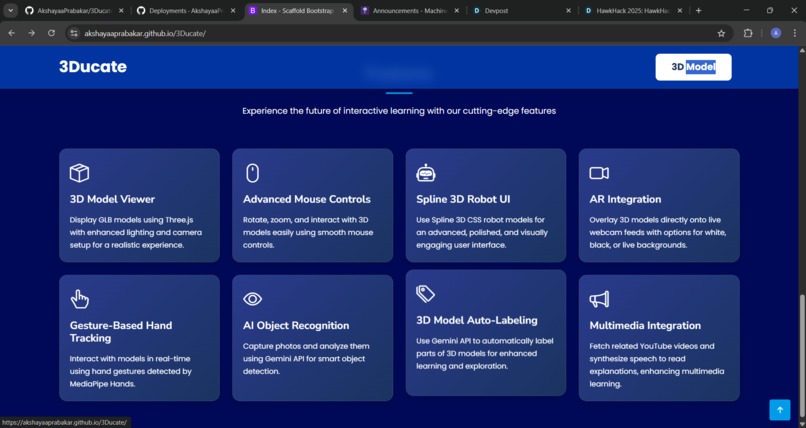
Task: Click the Spline 3D Robot UI heading
Action: tap(463, 199)
